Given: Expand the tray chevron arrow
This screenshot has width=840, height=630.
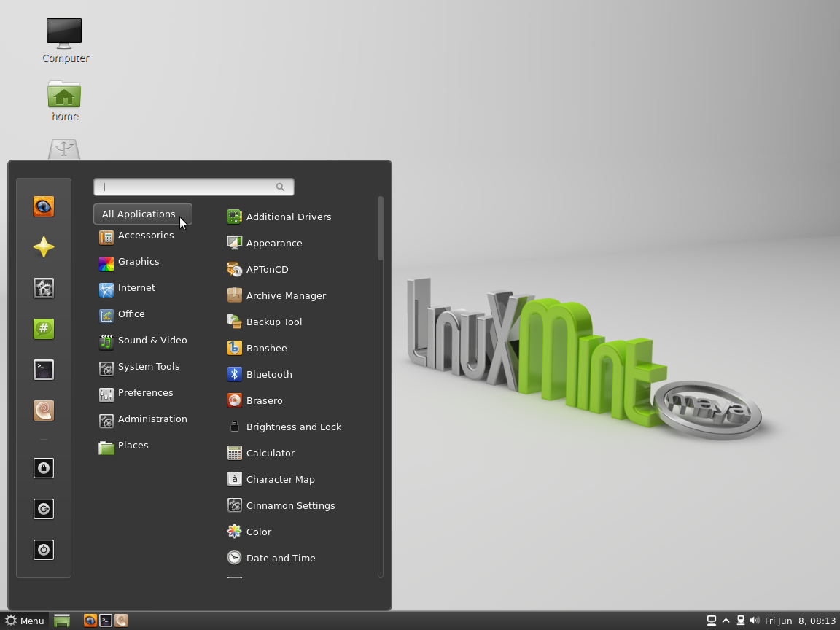Looking at the screenshot, I should pyautogui.click(x=726, y=621).
